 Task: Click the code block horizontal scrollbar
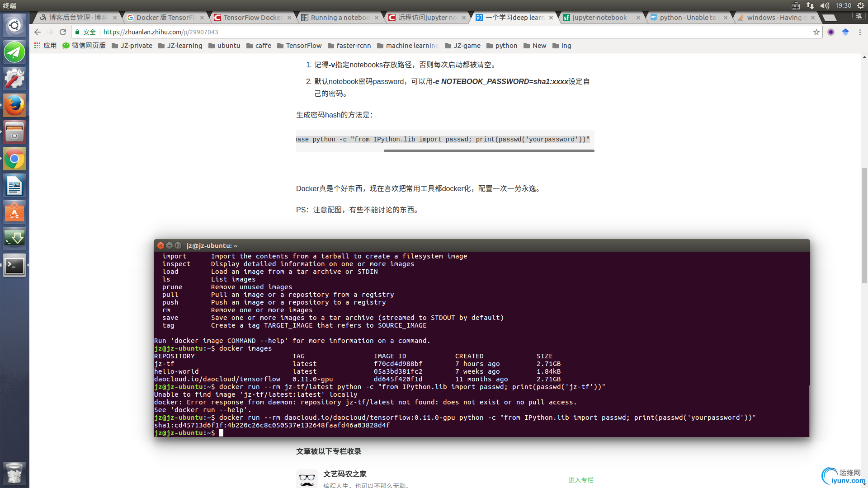(489, 151)
